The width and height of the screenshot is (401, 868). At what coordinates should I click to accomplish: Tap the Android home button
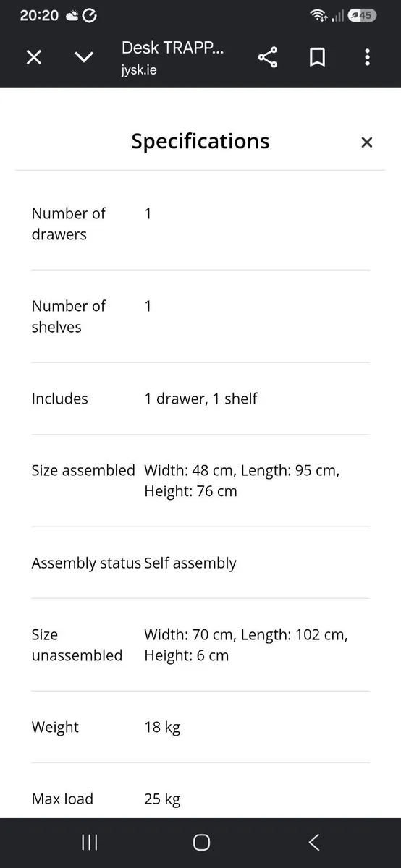coord(201,842)
